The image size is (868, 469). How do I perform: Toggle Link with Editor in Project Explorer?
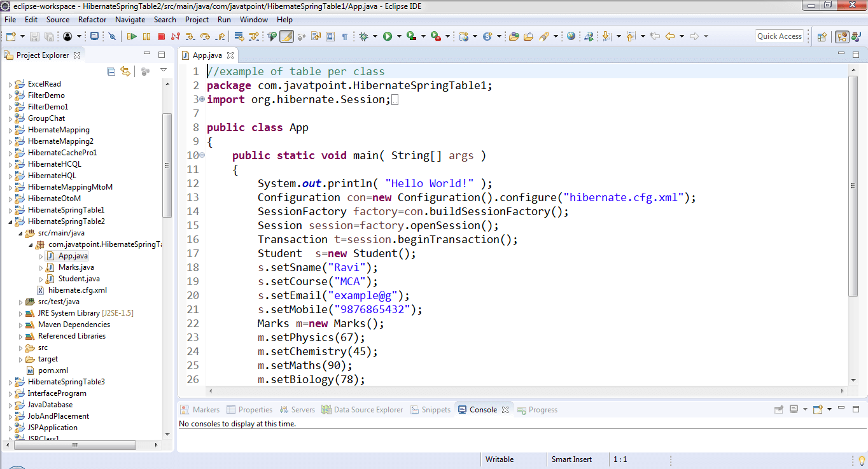(125, 71)
